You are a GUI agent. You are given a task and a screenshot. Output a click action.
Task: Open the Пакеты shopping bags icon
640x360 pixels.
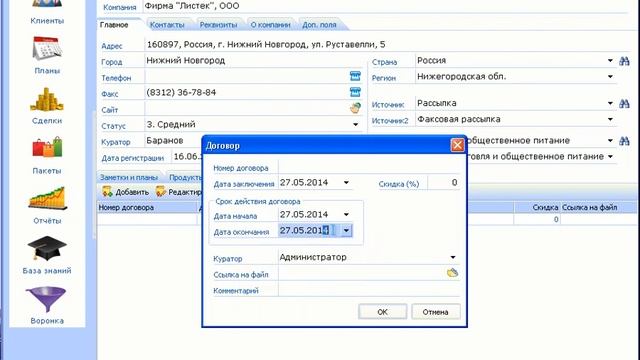[47, 148]
